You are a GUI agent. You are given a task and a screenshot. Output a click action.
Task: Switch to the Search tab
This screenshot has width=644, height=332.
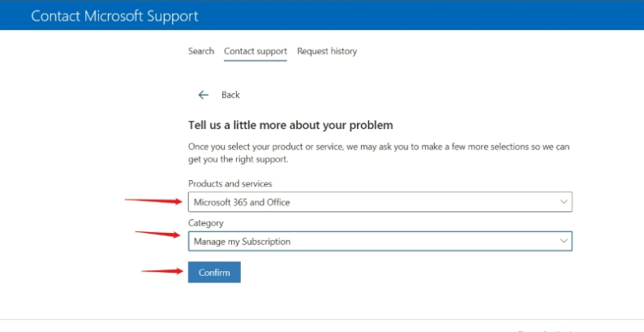tap(201, 51)
